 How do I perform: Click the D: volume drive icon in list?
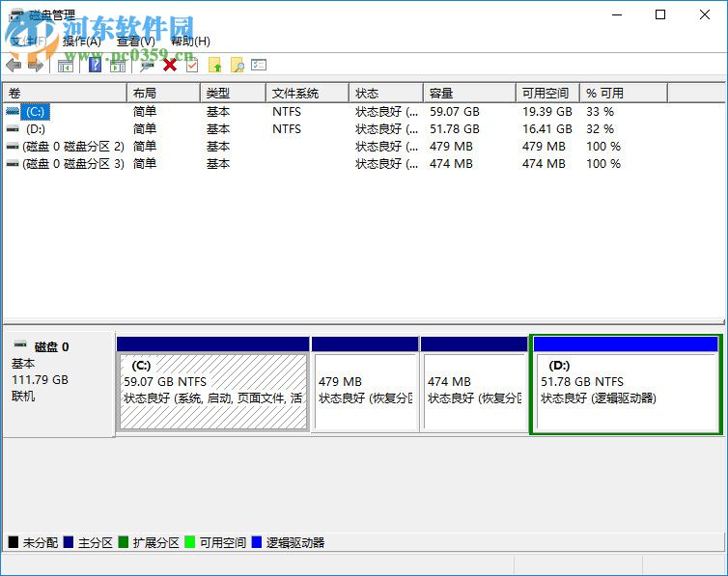pos(13,129)
